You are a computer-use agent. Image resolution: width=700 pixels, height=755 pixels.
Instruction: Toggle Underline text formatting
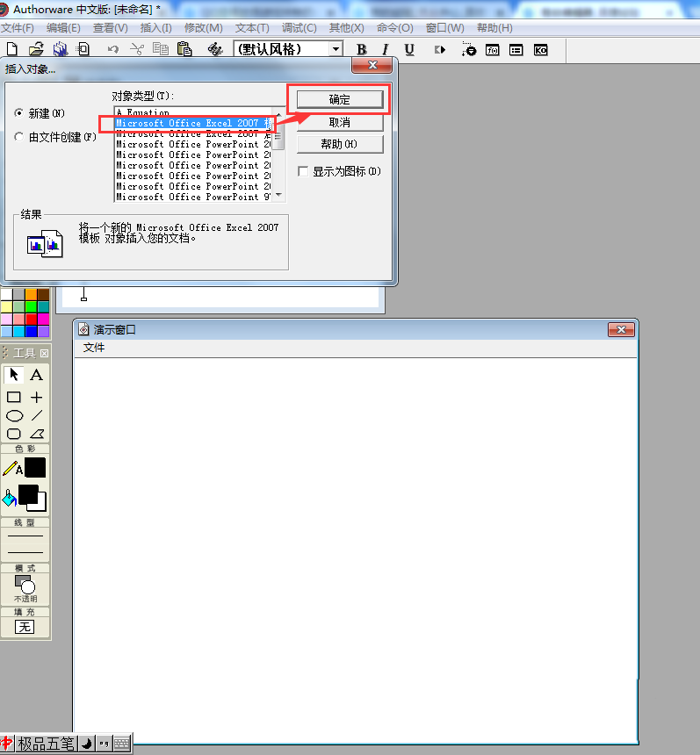(409, 49)
